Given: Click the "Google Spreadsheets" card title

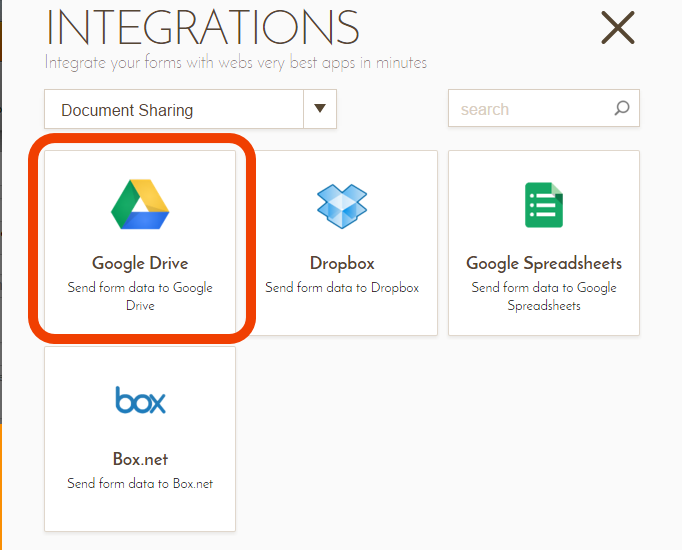Looking at the screenshot, I should click(x=544, y=263).
